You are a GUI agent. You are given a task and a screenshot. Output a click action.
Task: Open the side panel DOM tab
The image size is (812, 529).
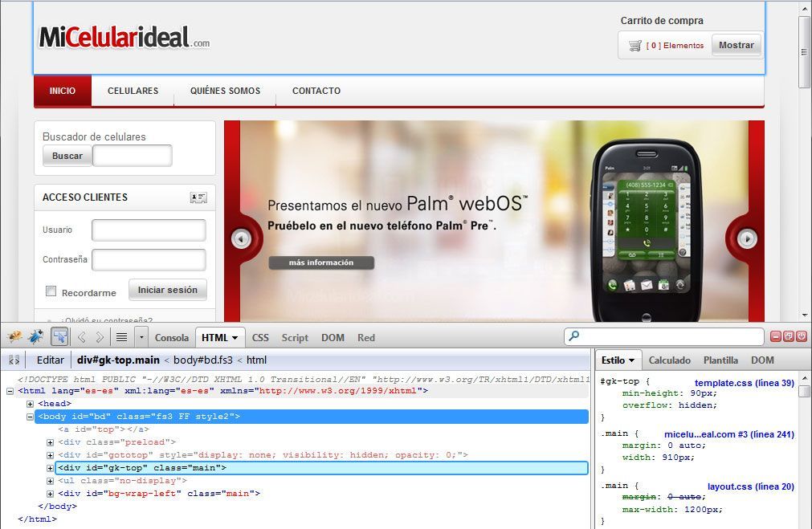[x=762, y=360]
